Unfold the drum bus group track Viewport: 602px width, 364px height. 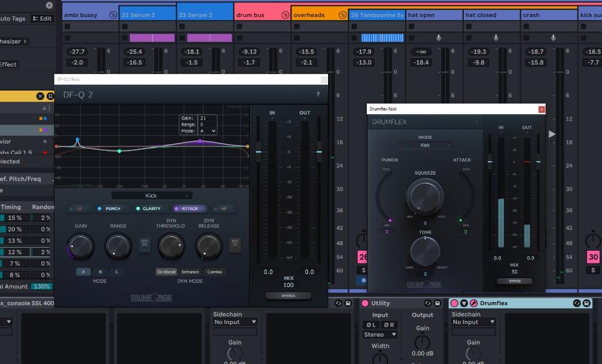click(x=285, y=15)
